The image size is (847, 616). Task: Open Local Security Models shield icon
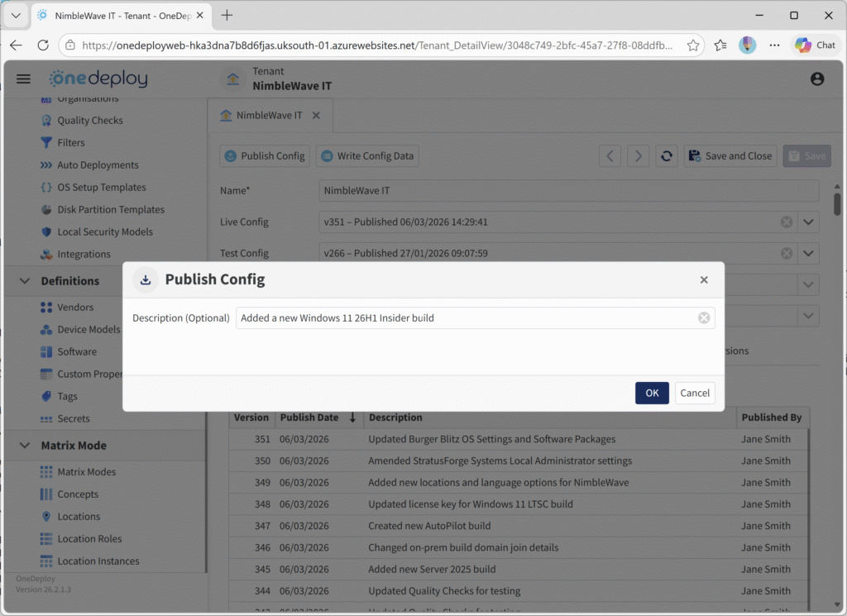point(46,232)
